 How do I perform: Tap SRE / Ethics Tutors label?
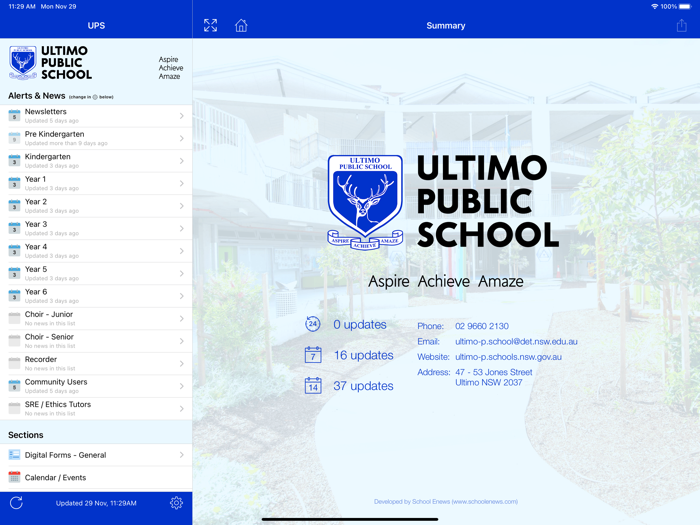[x=58, y=404]
